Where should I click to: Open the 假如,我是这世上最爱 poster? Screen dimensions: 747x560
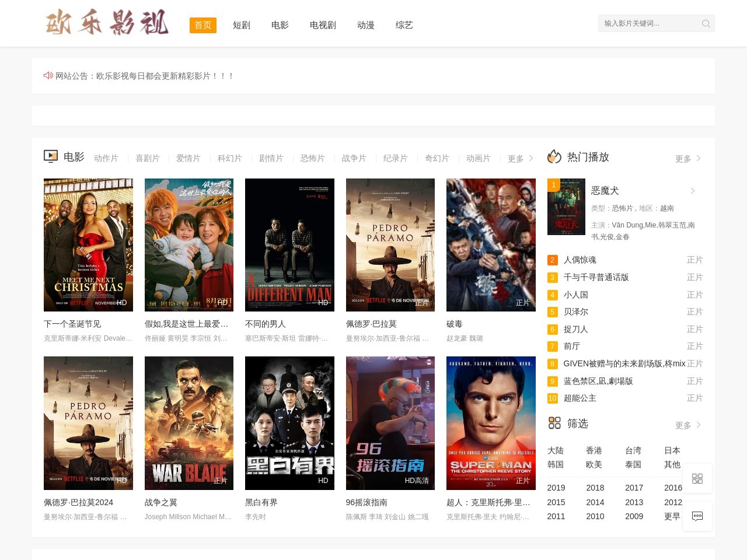[189, 245]
